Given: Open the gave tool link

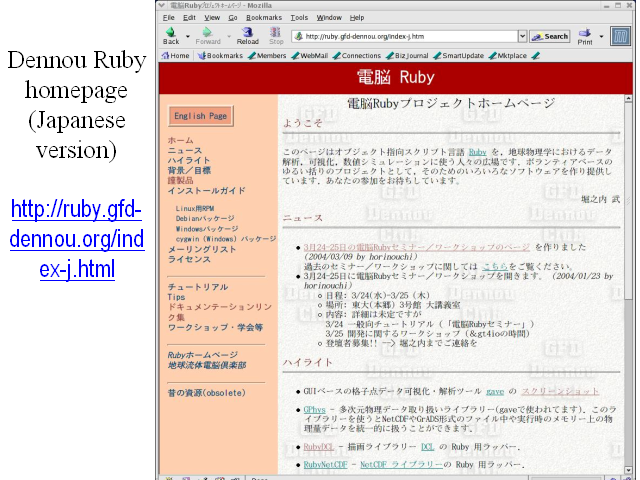Looking at the screenshot, I should tap(495, 391).
